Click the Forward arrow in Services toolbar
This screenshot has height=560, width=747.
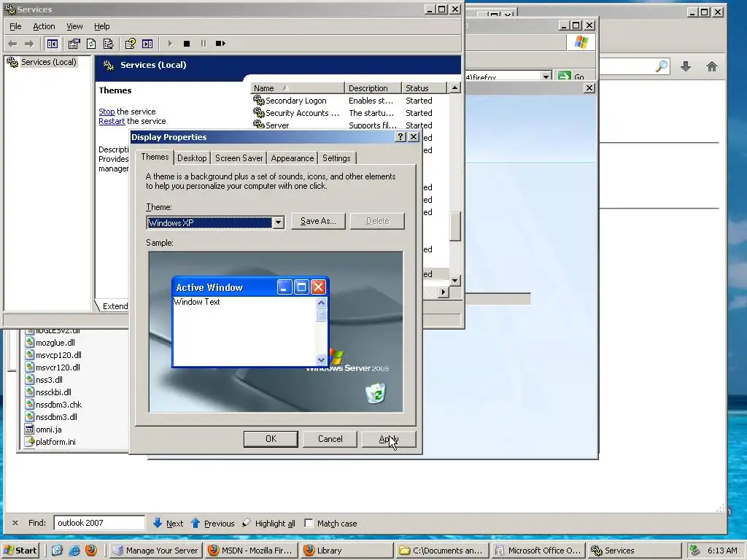(29, 44)
